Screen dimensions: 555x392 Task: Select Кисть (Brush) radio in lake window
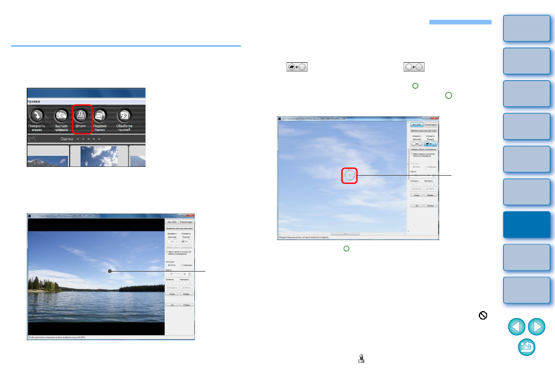coord(169,265)
